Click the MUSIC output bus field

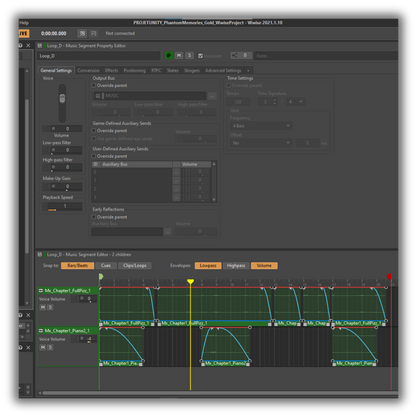tap(149, 96)
